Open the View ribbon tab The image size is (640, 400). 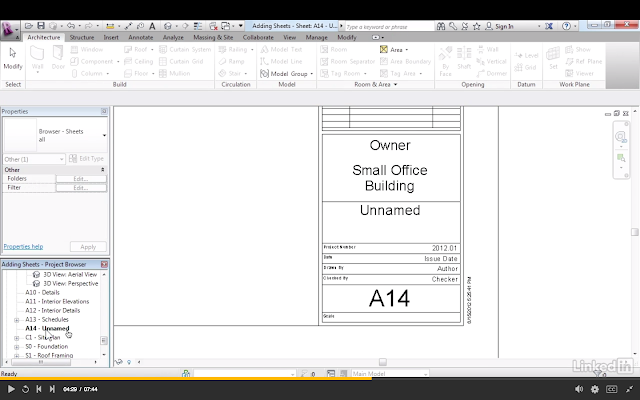[x=289, y=37]
